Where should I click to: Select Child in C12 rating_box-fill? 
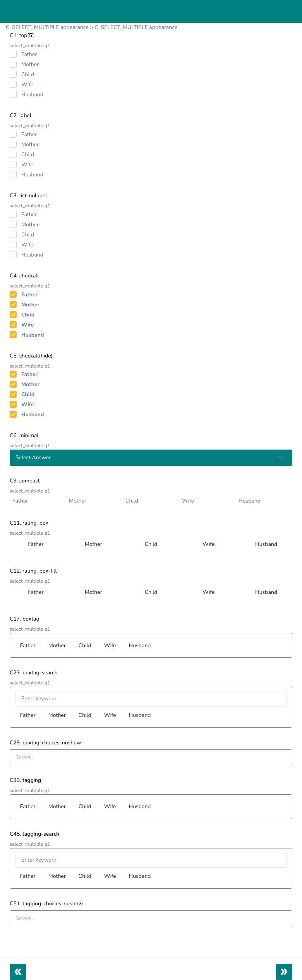(x=151, y=592)
